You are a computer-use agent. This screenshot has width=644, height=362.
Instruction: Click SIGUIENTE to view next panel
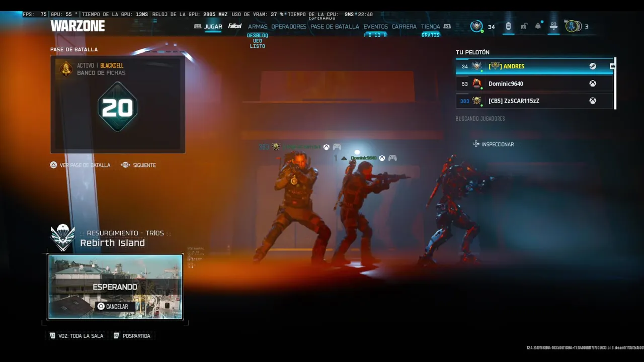[144, 165]
